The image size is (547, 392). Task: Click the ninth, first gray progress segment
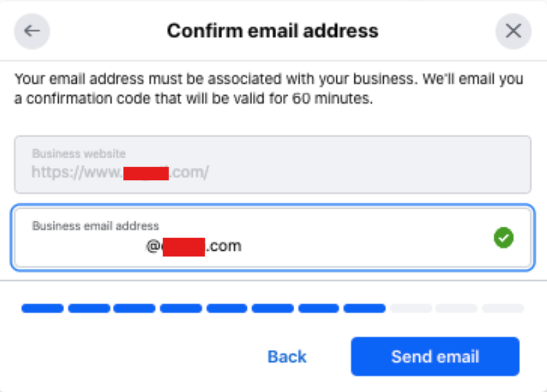click(411, 308)
